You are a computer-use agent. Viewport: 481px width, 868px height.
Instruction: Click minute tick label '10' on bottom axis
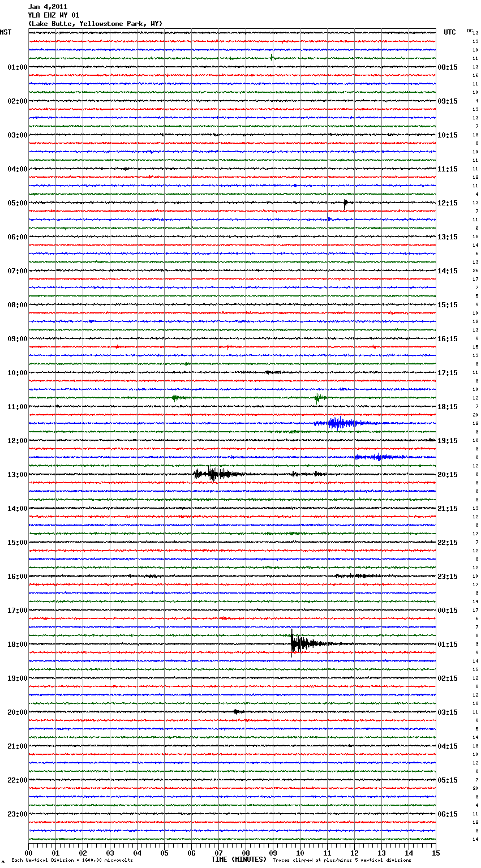(x=300, y=853)
